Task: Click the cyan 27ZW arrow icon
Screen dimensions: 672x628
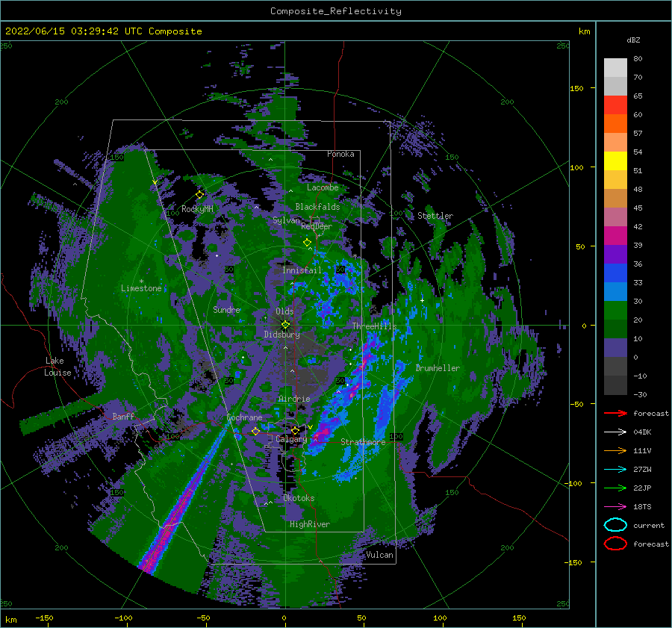Action: click(x=615, y=470)
